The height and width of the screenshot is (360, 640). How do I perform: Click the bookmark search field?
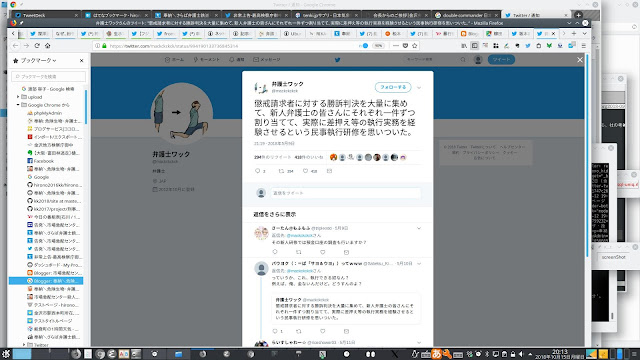[49, 76]
